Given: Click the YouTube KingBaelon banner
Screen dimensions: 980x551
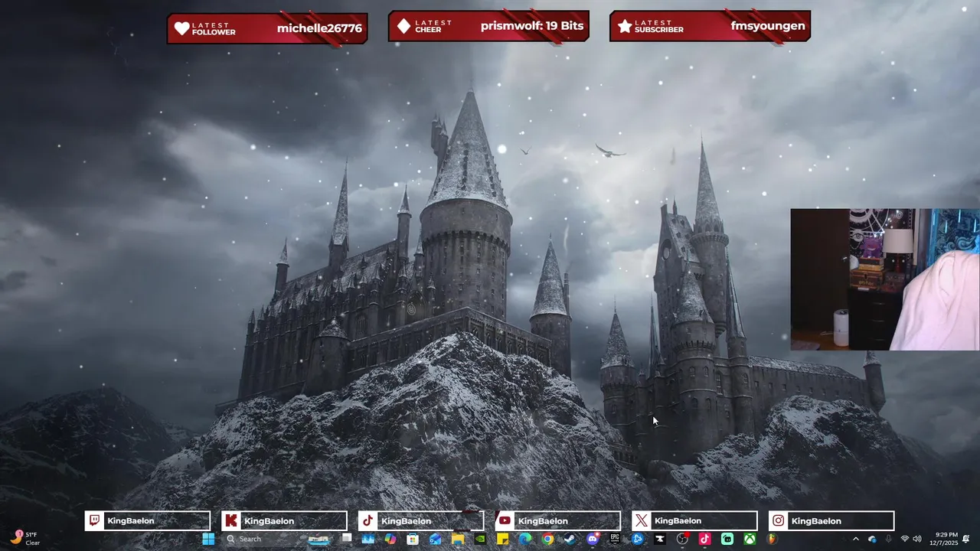Looking at the screenshot, I should click(558, 521).
